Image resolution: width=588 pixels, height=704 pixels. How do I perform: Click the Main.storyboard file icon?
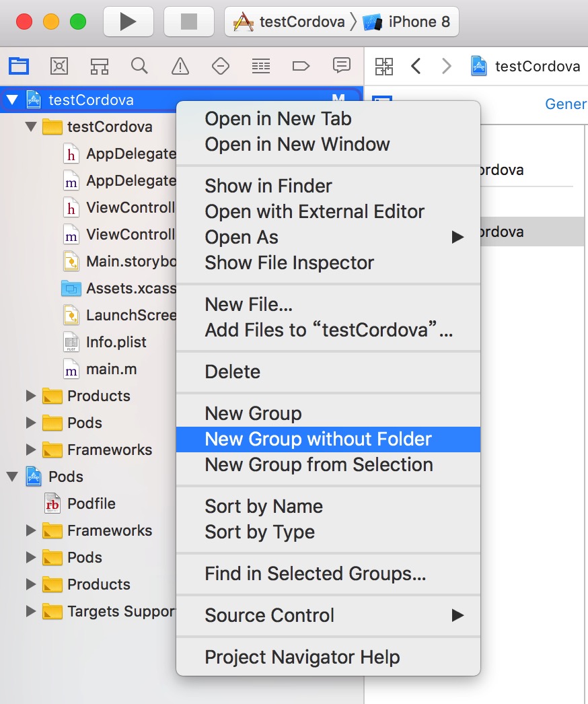point(71,261)
